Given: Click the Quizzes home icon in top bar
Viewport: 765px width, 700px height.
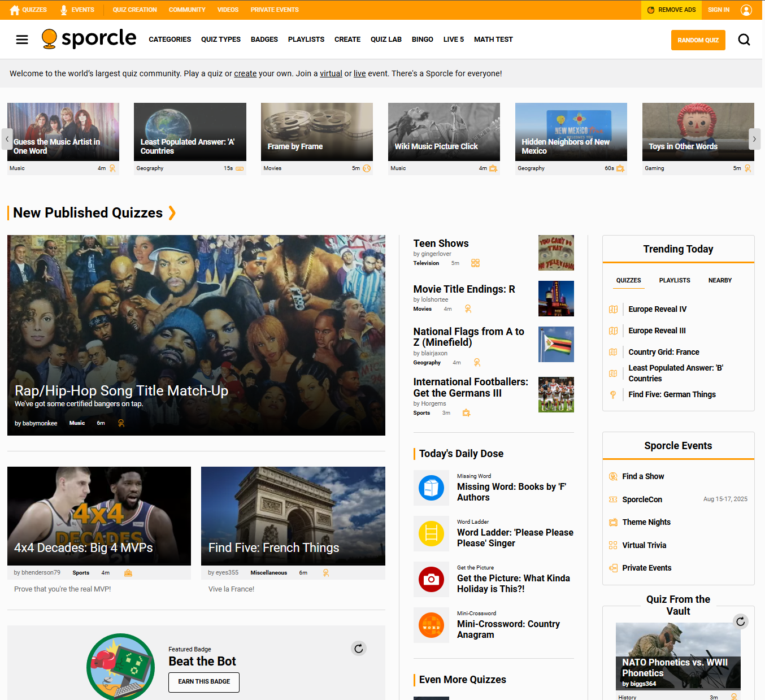Looking at the screenshot, I should tap(15, 10).
